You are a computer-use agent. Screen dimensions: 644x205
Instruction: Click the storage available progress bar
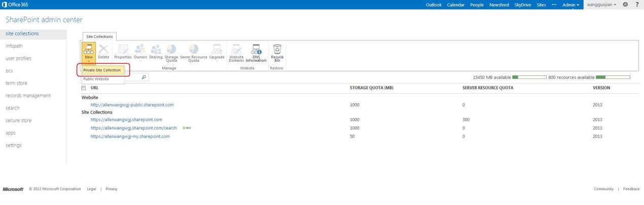coord(529,77)
